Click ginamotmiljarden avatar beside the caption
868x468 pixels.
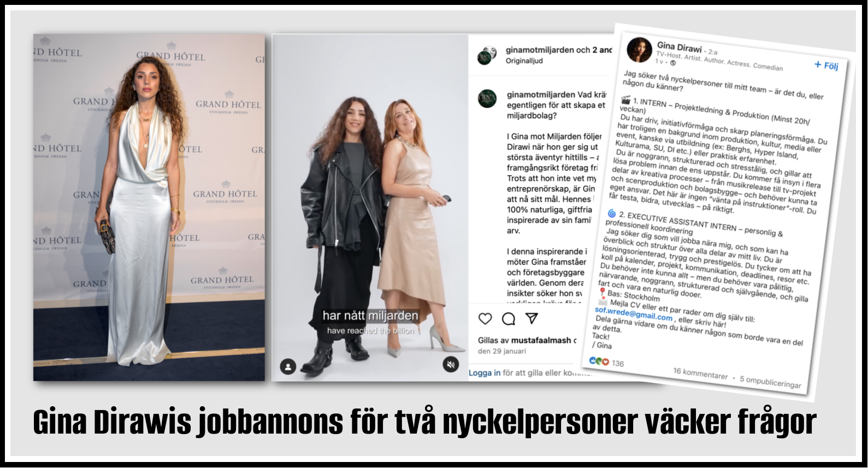487,99
